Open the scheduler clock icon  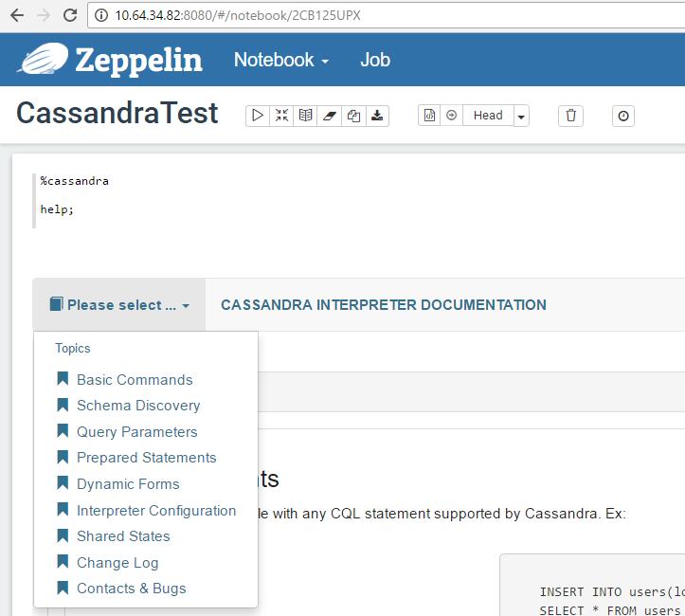coord(623,116)
